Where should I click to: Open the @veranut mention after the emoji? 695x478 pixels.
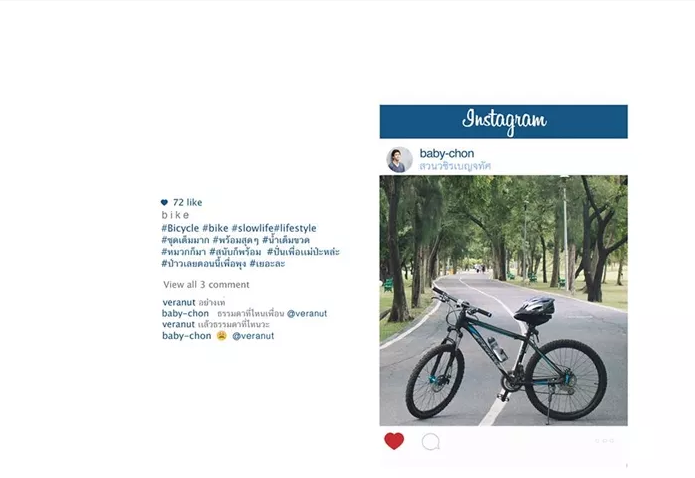[253, 336]
